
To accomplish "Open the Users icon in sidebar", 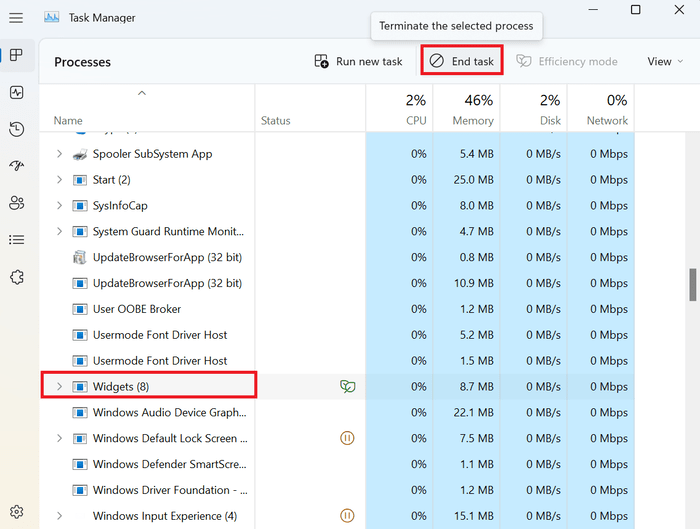I will (17, 203).
